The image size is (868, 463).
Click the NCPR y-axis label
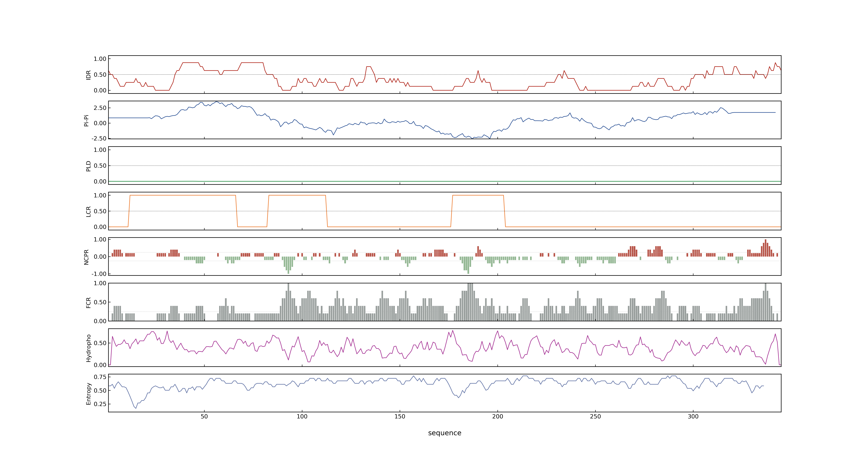tap(86, 257)
